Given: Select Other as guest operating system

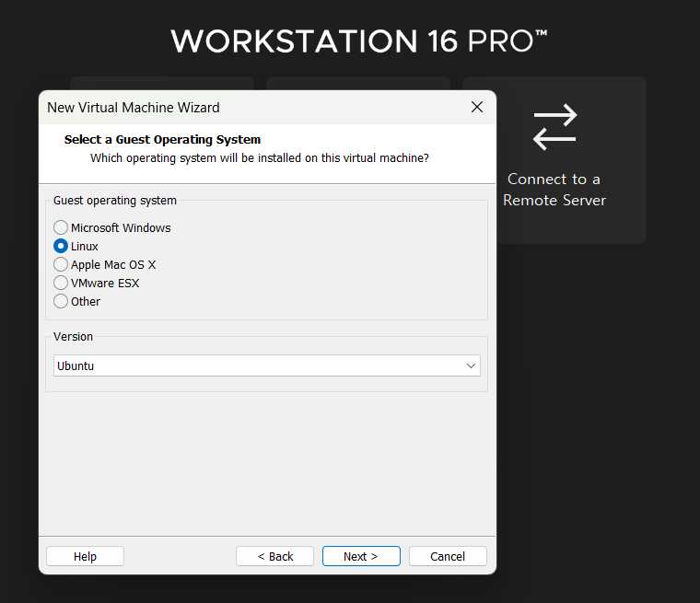Looking at the screenshot, I should coord(61,301).
